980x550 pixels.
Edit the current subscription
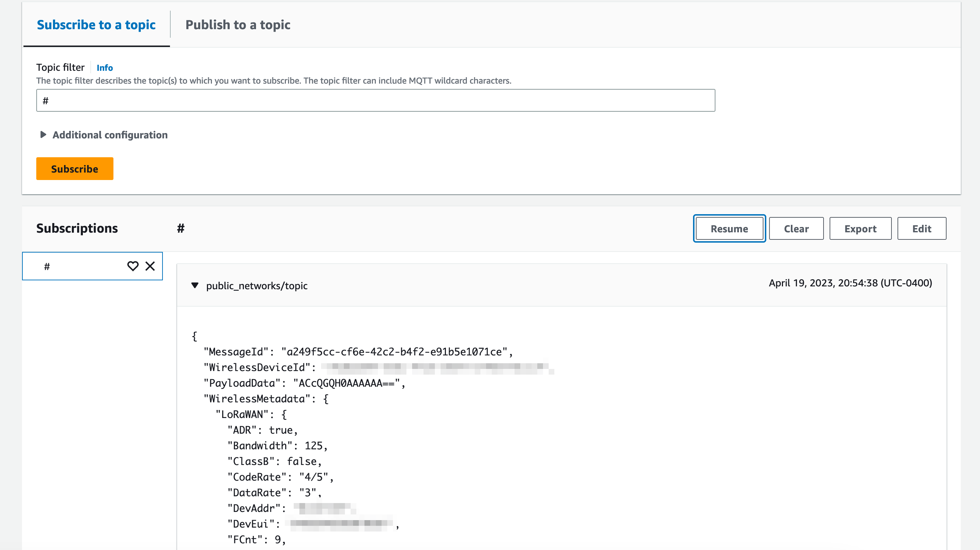pos(922,228)
